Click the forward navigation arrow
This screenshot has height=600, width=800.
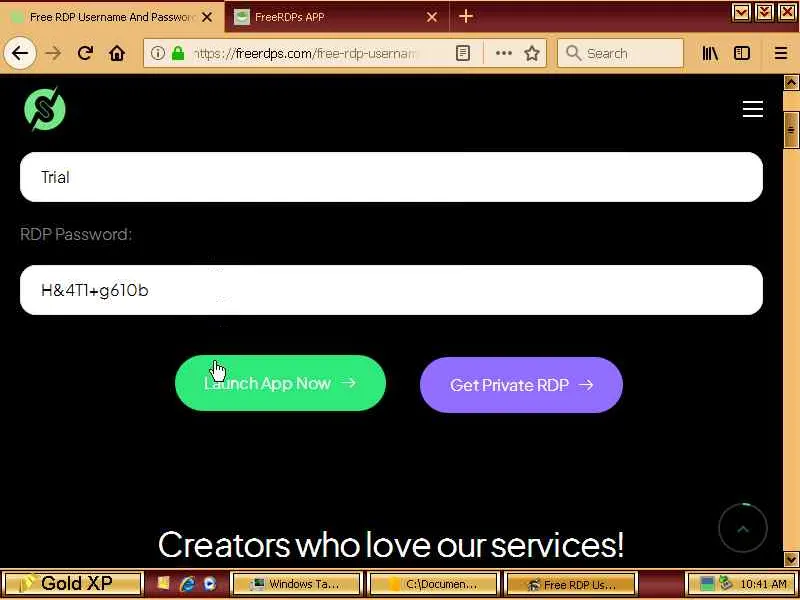click(53, 53)
